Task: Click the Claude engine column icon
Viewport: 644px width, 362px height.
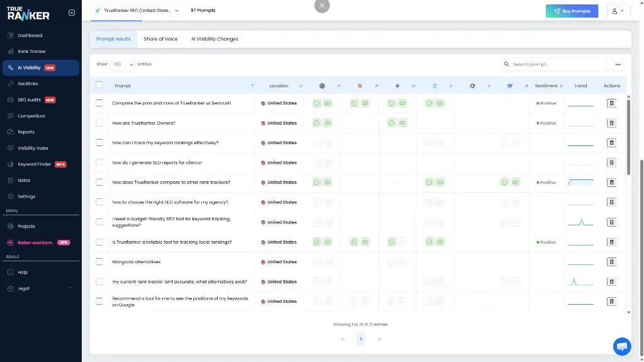Action: point(359,86)
